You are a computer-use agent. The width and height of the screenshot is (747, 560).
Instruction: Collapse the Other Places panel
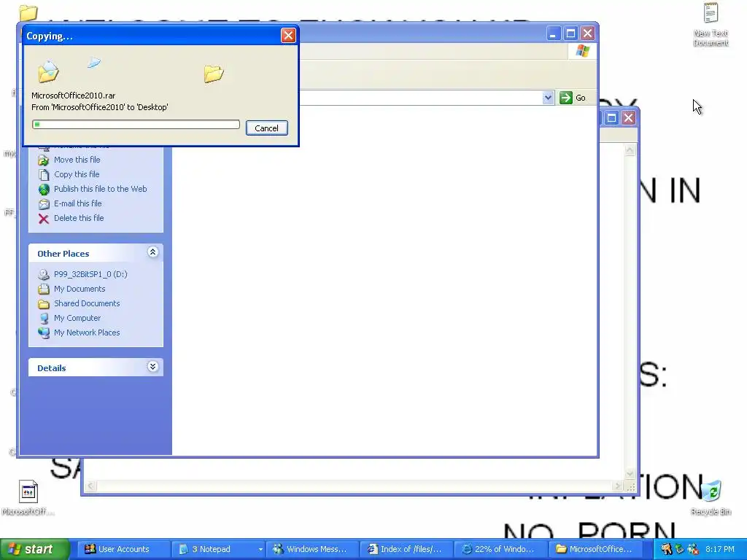pyautogui.click(x=152, y=252)
